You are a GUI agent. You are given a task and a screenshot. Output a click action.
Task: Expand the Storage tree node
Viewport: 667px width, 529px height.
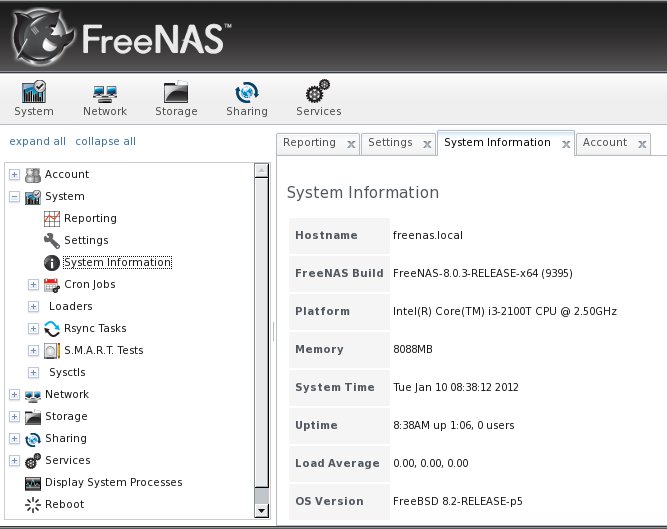coord(14,417)
